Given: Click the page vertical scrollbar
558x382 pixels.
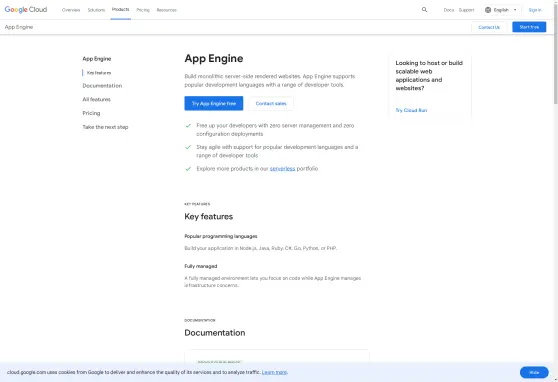Looking at the screenshot, I should [x=556, y=53].
